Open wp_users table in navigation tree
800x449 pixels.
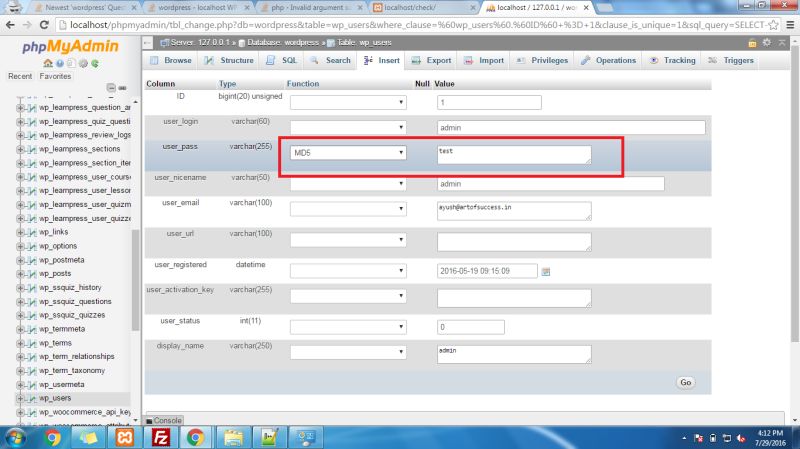point(55,398)
